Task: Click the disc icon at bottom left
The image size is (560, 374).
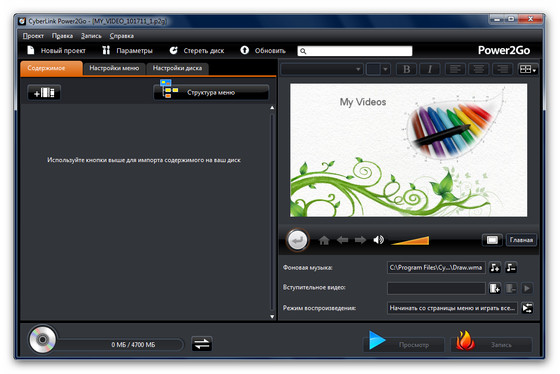Action: (42, 339)
